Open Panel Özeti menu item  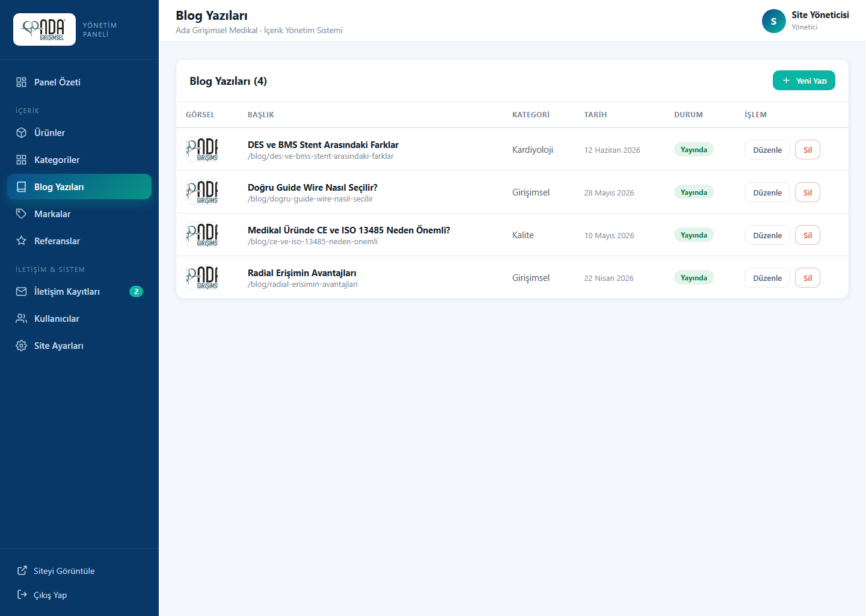[79, 82]
